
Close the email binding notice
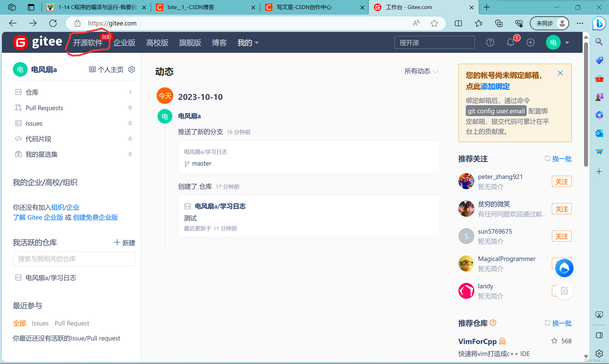(560, 73)
